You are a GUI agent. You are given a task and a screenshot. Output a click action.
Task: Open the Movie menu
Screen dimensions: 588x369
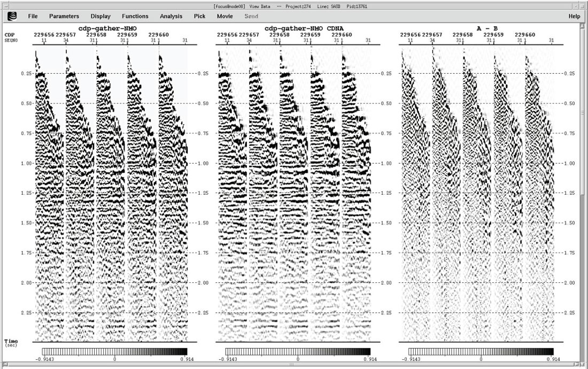tap(225, 16)
